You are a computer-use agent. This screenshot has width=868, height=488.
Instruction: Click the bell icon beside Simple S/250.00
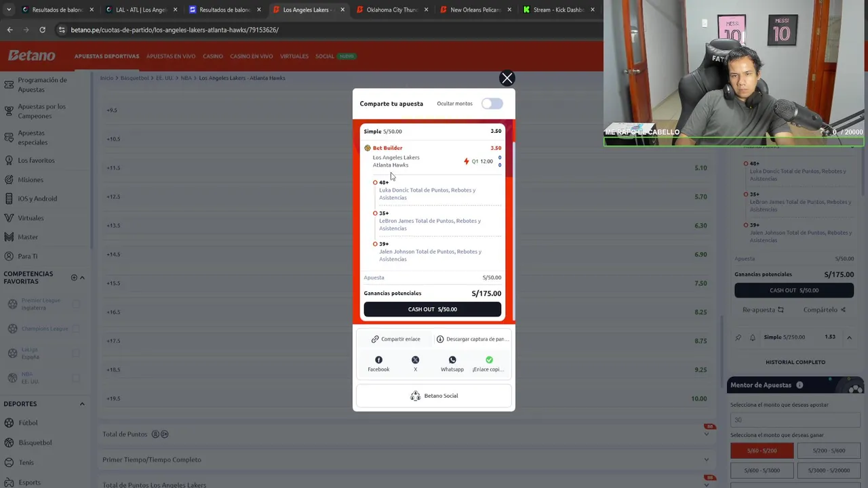click(752, 338)
